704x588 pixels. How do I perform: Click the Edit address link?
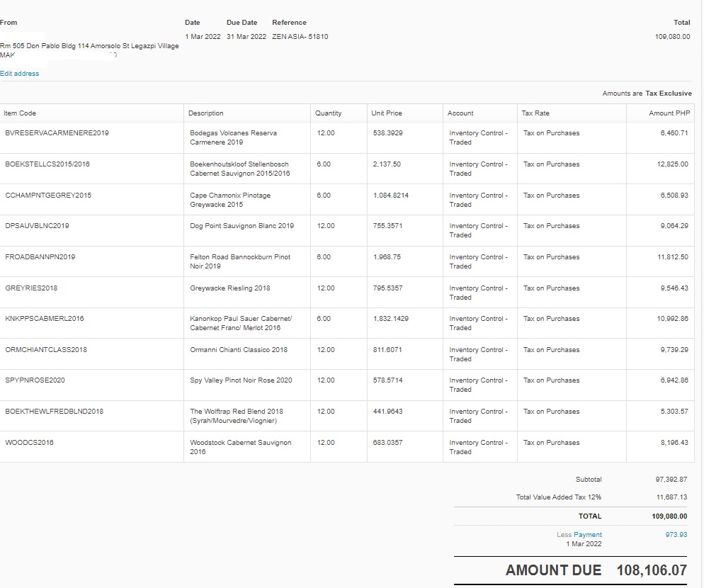tap(19, 73)
